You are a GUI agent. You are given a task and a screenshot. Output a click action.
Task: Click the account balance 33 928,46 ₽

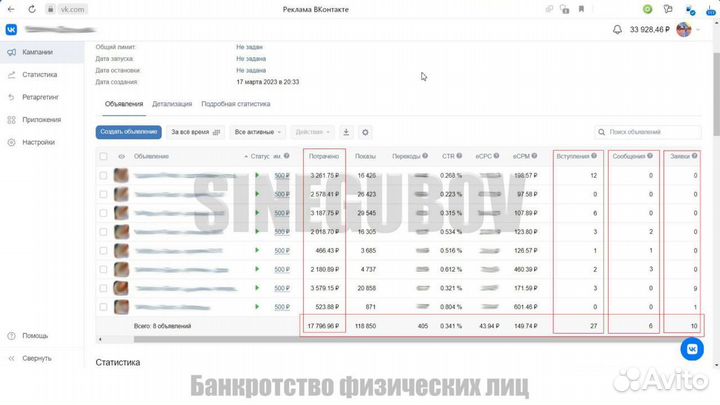tap(649, 30)
